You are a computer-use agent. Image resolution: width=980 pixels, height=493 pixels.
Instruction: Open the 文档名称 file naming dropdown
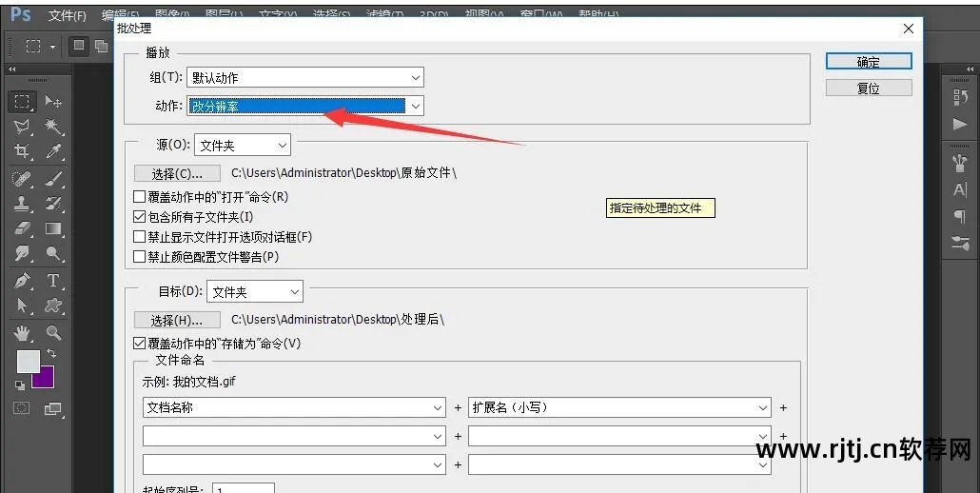[294, 407]
